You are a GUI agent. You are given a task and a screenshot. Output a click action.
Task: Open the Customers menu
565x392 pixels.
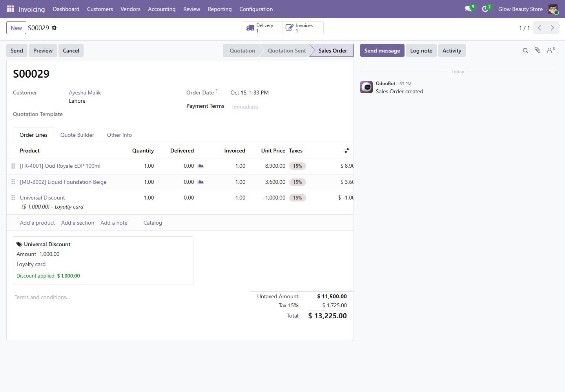[100, 9]
